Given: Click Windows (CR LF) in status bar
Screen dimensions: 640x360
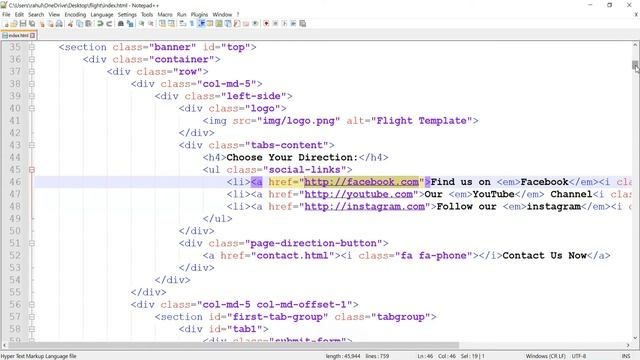Looking at the screenshot, I should click(x=545, y=356).
